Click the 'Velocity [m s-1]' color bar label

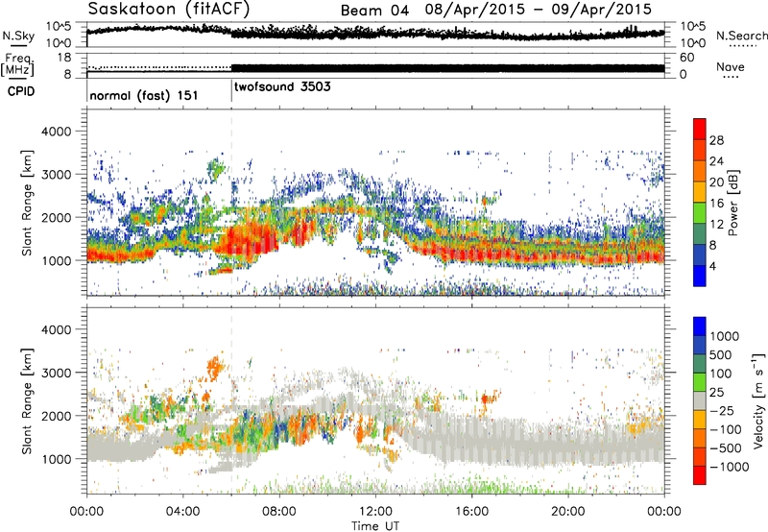pos(759,400)
